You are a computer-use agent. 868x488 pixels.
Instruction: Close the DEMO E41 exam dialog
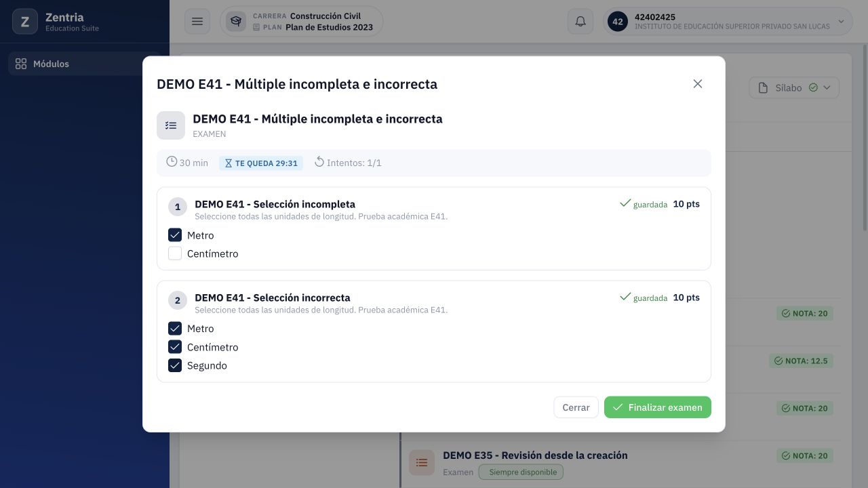click(x=698, y=84)
